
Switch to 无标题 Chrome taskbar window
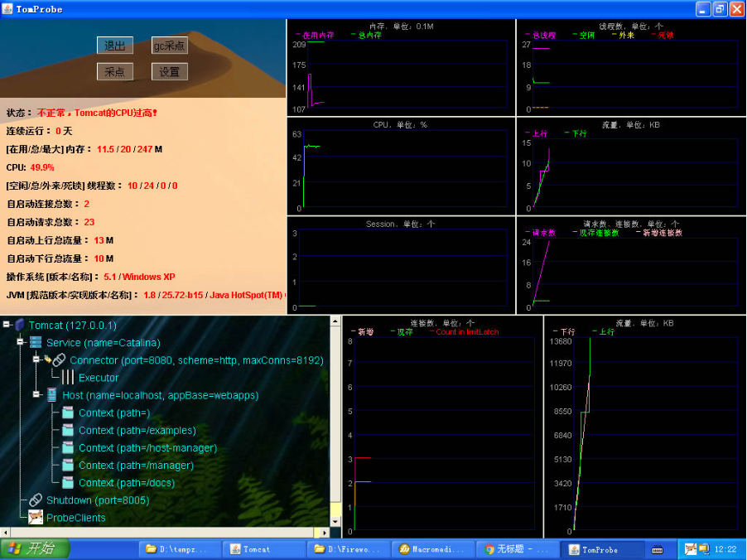pos(518,549)
